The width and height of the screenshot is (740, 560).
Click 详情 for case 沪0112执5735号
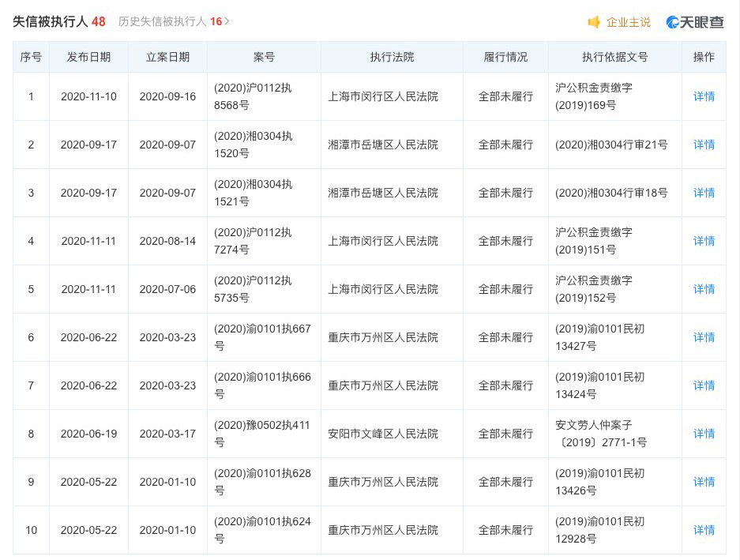click(704, 289)
